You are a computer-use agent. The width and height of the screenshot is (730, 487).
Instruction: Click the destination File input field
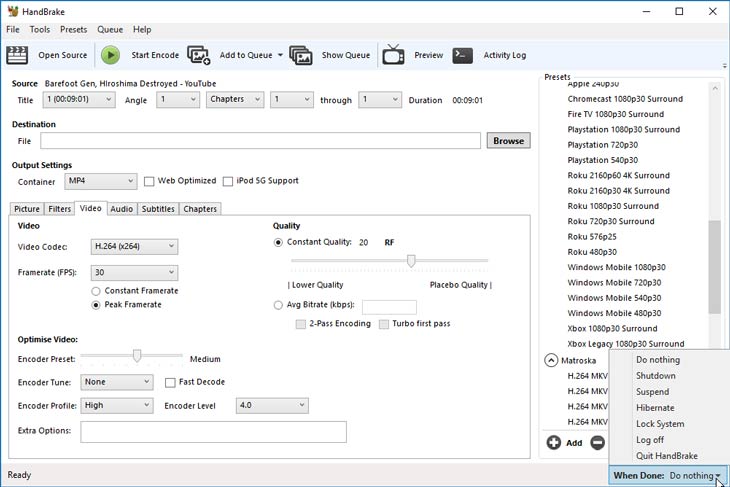(260, 141)
